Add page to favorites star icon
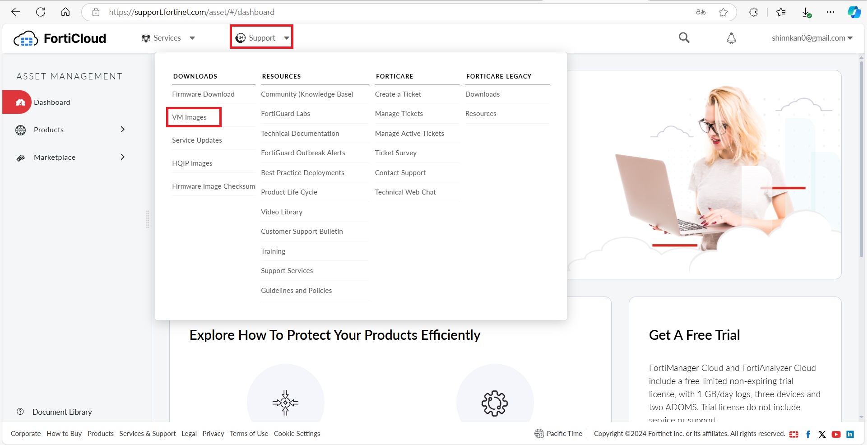The width and height of the screenshot is (868, 445). tap(723, 12)
